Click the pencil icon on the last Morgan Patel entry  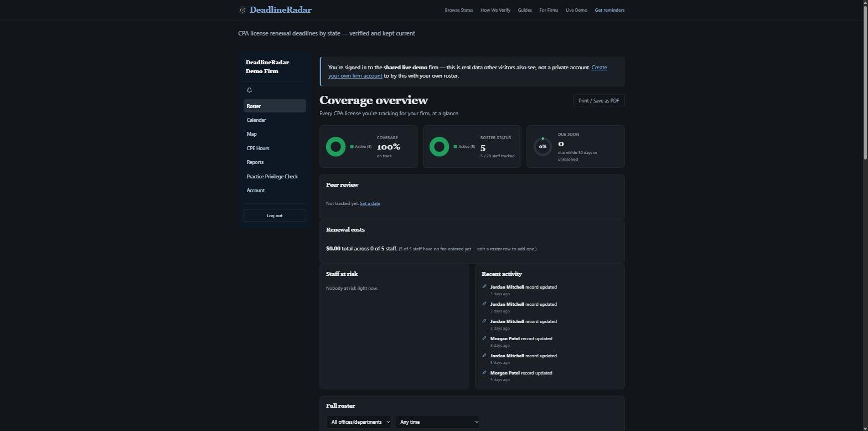pyautogui.click(x=484, y=372)
